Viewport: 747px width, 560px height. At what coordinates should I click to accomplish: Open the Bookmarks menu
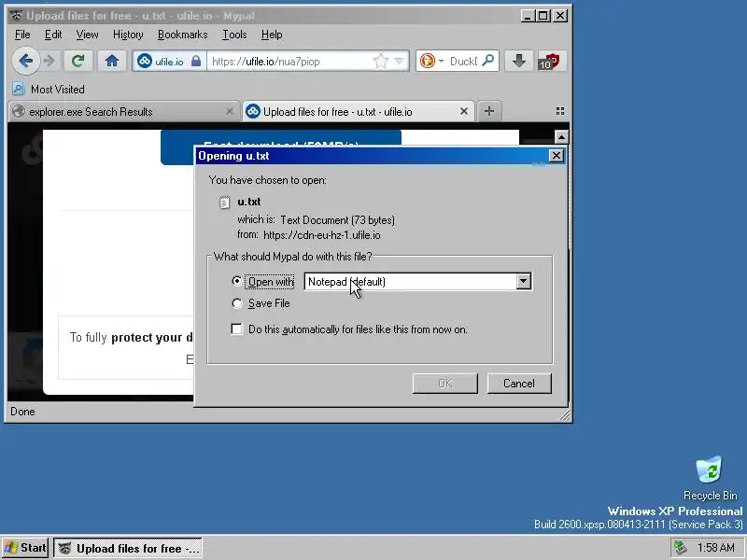(182, 35)
